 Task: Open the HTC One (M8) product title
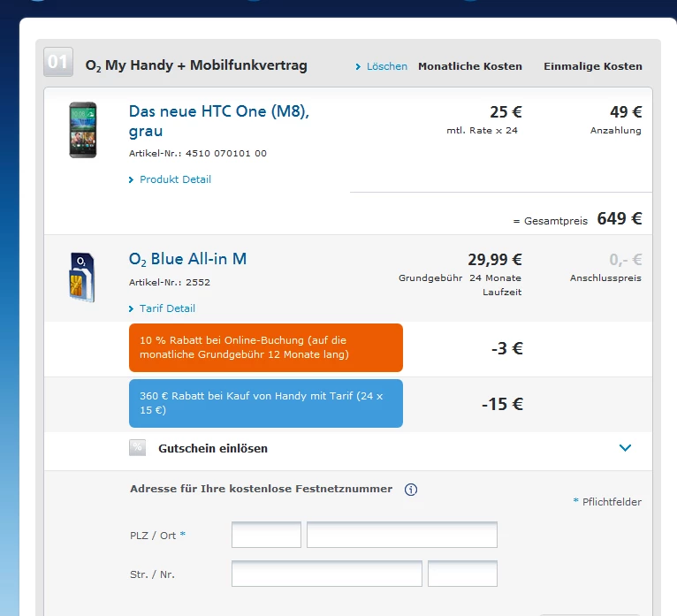[219, 121]
